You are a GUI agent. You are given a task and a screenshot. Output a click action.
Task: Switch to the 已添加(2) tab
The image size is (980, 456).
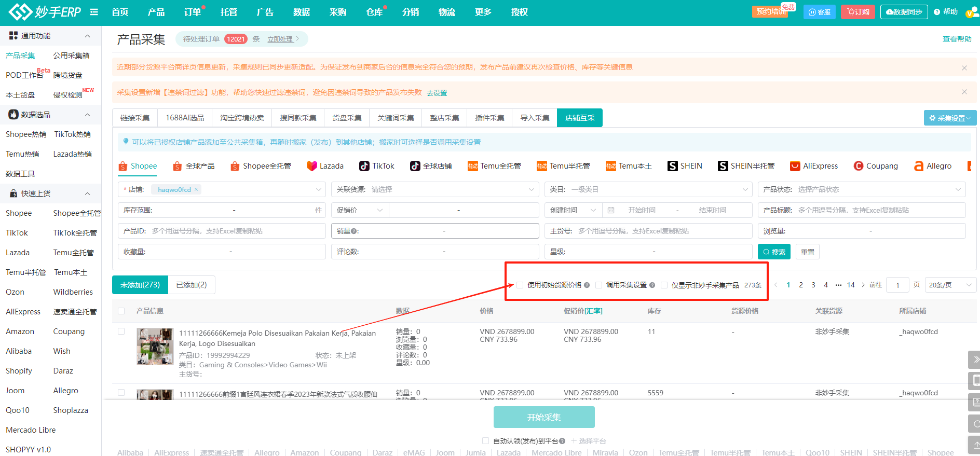[x=192, y=285]
